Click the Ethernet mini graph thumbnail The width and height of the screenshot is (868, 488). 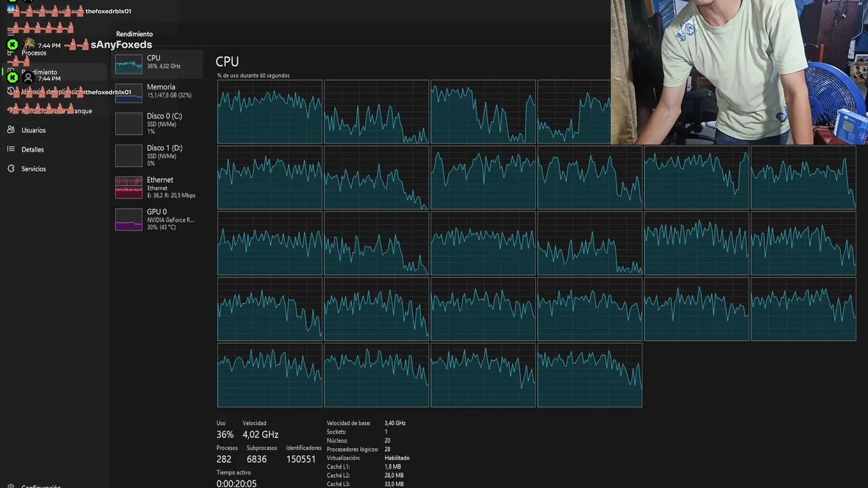coord(129,187)
